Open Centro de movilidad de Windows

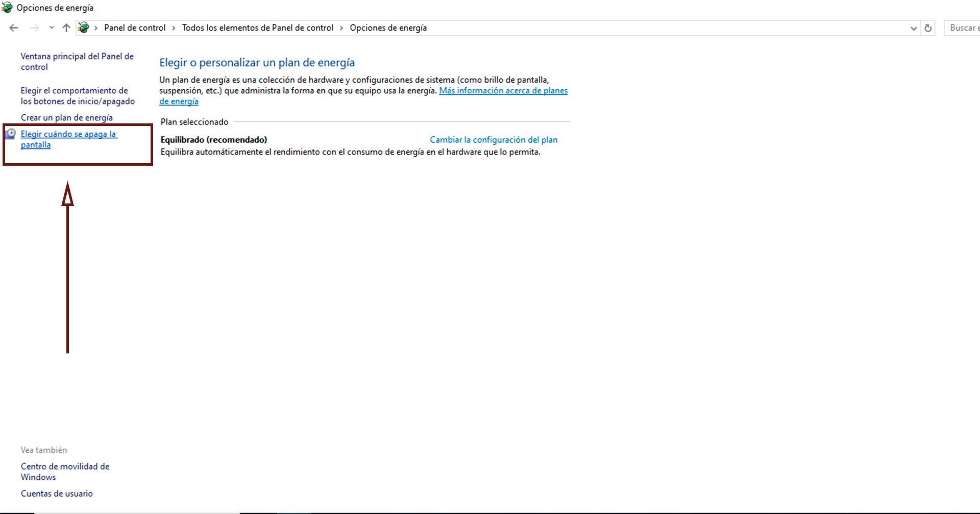click(x=65, y=472)
